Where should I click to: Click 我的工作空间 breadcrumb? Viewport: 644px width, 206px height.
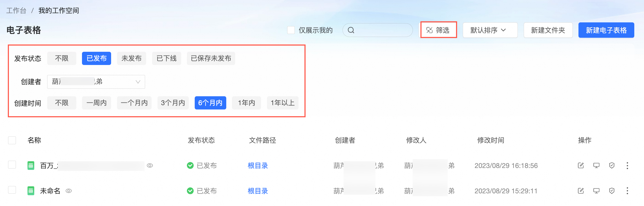[x=59, y=11]
